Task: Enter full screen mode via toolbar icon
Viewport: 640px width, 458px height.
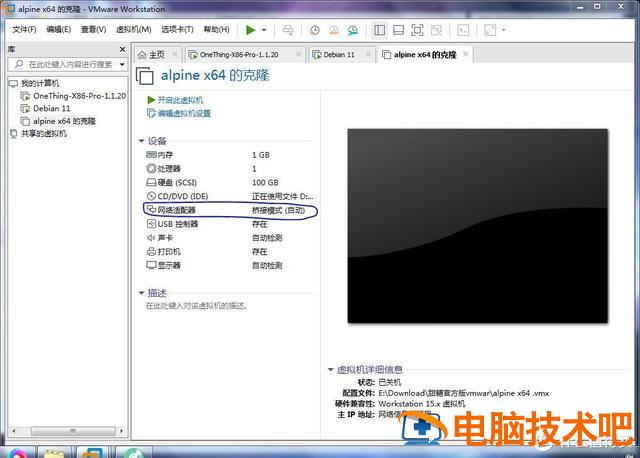Action: [417, 30]
